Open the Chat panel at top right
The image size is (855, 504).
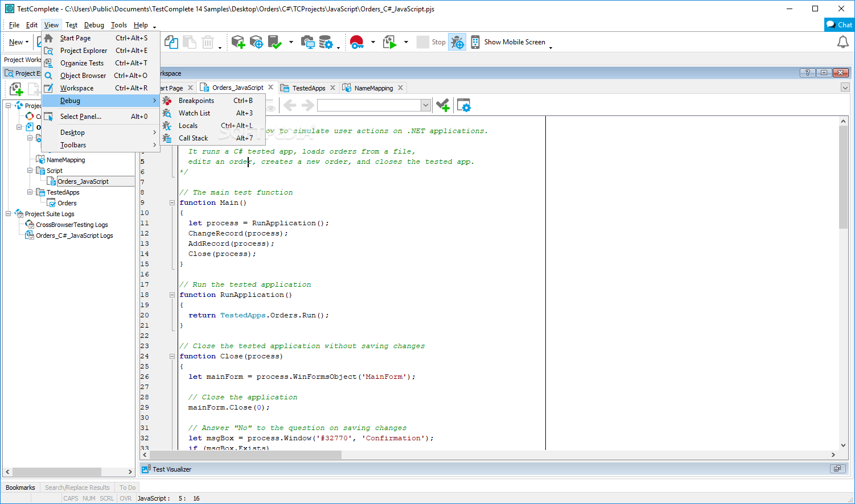(840, 24)
